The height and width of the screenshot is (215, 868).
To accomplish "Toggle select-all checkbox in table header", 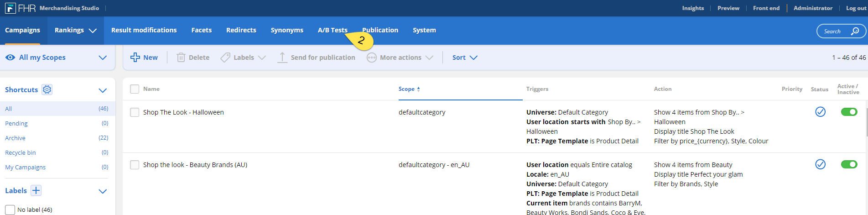I will tap(135, 89).
